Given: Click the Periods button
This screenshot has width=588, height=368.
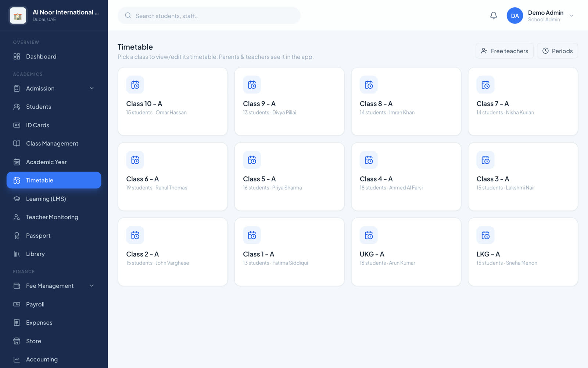Looking at the screenshot, I should click(557, 51).
